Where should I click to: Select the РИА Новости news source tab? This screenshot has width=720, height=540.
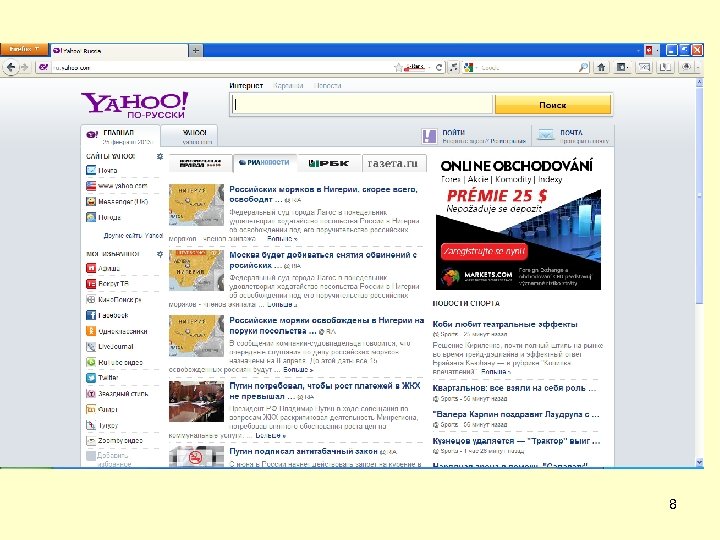(265, 163)
